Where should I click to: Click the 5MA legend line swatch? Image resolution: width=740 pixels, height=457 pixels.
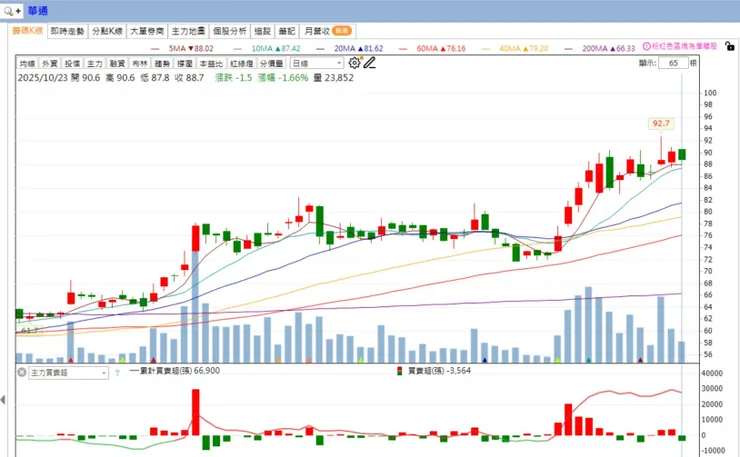coord(155,49)
